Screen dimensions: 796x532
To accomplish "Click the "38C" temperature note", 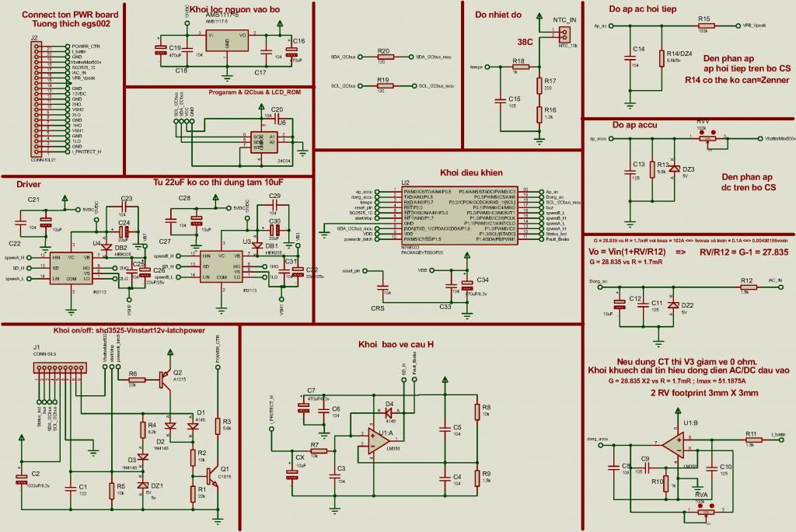I will coord(525,42).
